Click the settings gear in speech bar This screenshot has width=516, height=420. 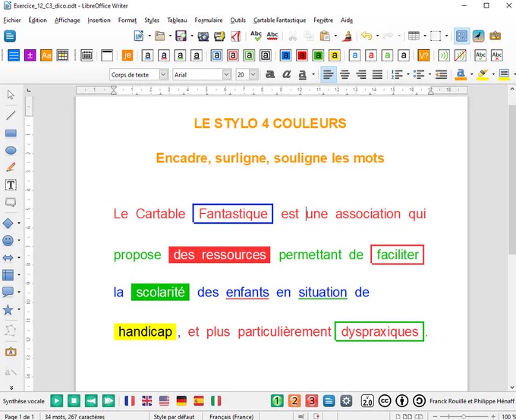coord(346,400)
